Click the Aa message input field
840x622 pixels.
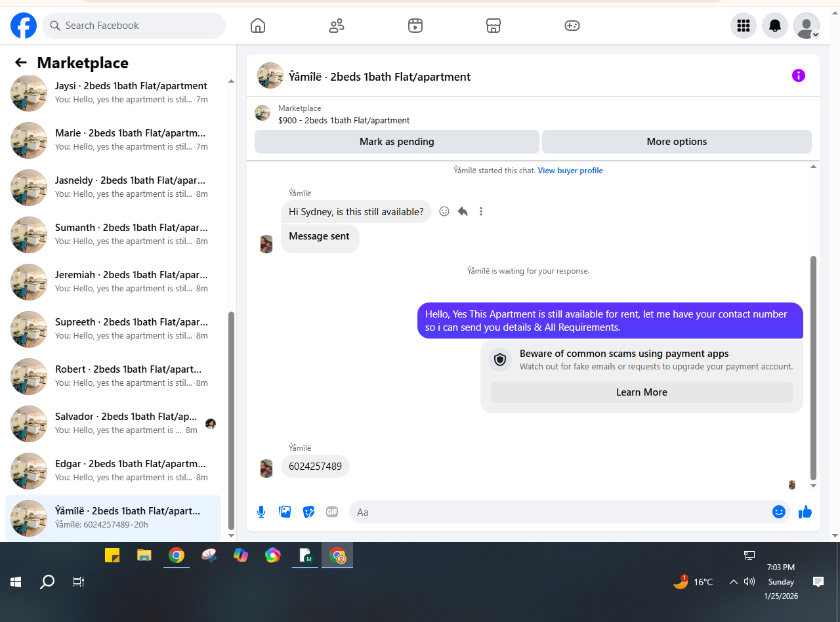pos(560,512)
